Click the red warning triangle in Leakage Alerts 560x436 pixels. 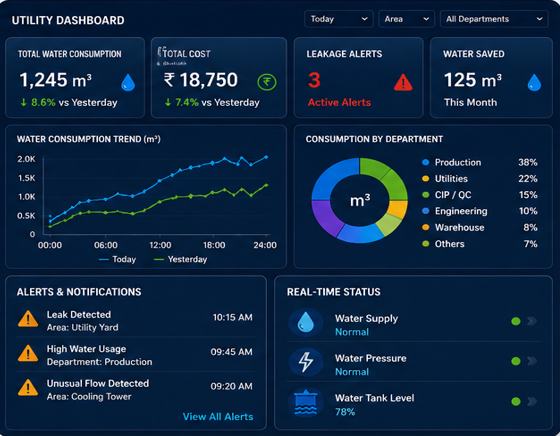click(x=403, y=82)
